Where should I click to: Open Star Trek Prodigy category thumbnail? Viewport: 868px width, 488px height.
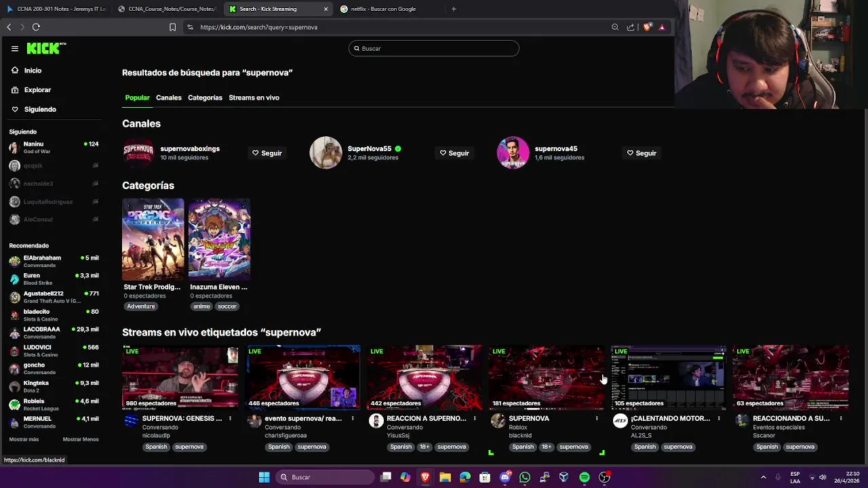(153, 239)
